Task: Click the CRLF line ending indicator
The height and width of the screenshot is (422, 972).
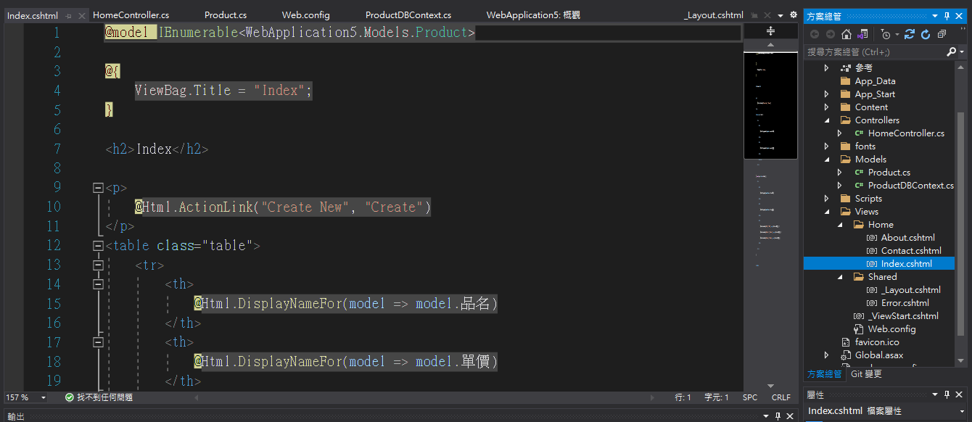Action: coord(781,397)
